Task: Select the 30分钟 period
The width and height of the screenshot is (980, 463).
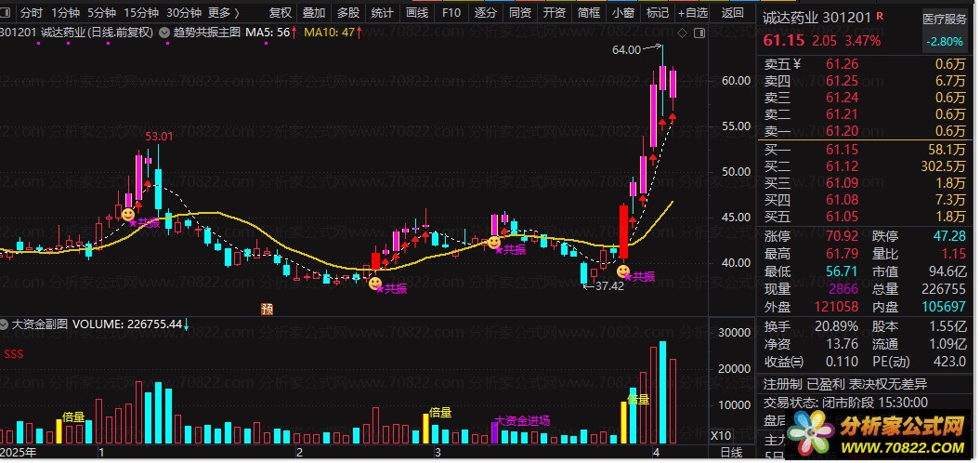Action: 184,12
